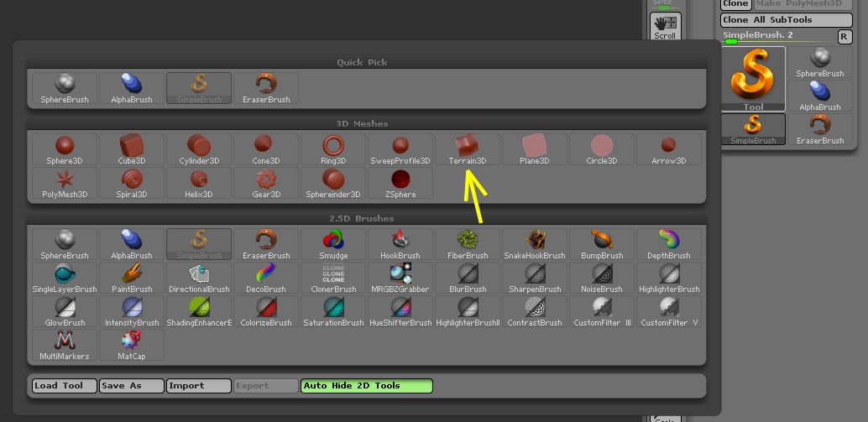Image resolution: width=868 pixels, height=422 pixels.
Task: Select the ZSphere tool
Action: 400,184
